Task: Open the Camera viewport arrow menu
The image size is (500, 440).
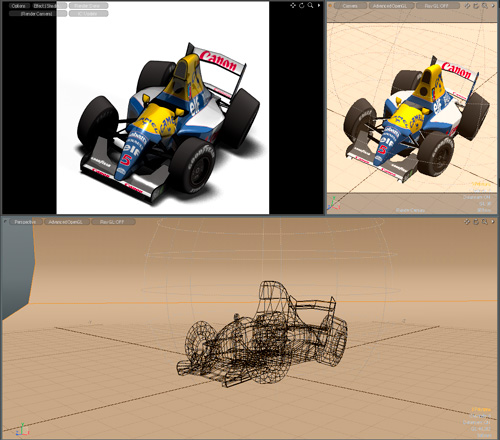Action: pyautogui.click(x=493, y=6)
